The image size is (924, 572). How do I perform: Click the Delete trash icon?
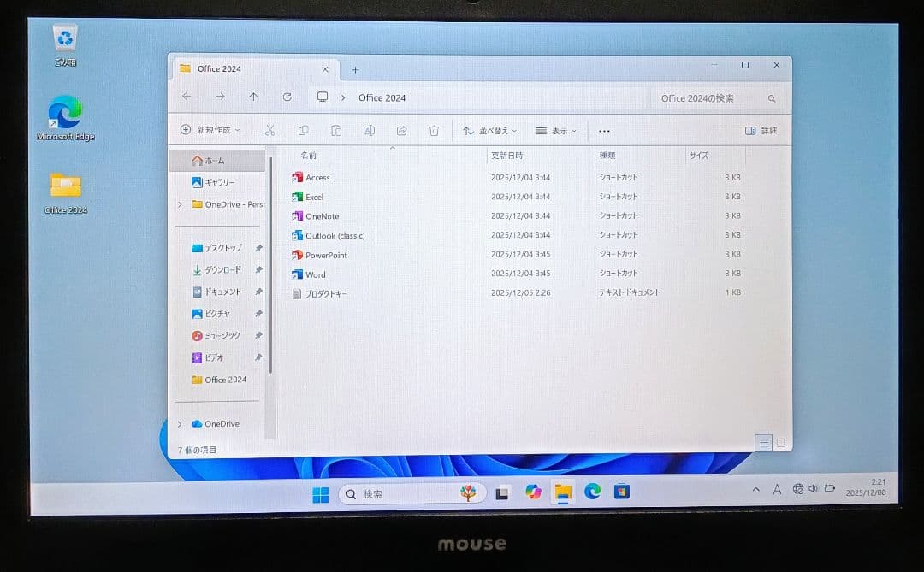(434, 130)
